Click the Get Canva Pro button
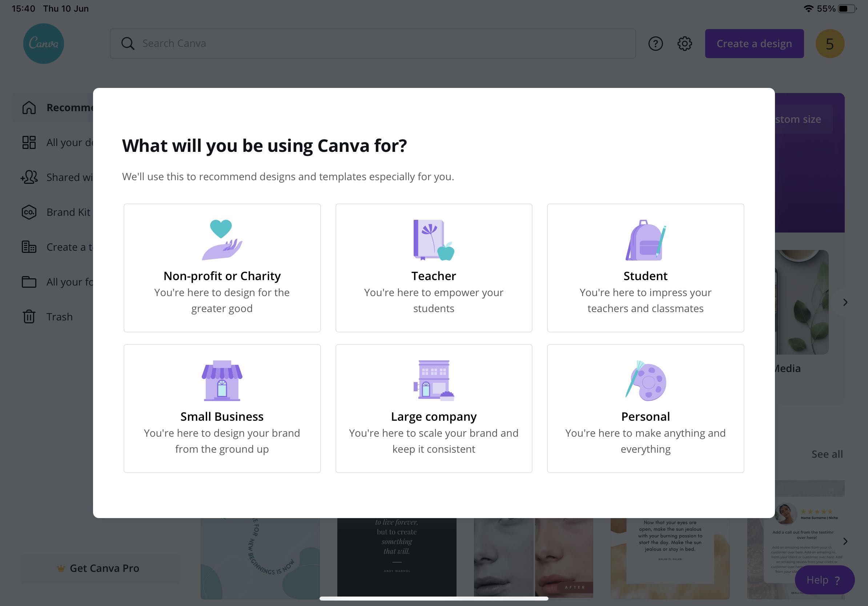Screen dimensions: 868x606 pos(100,568)
